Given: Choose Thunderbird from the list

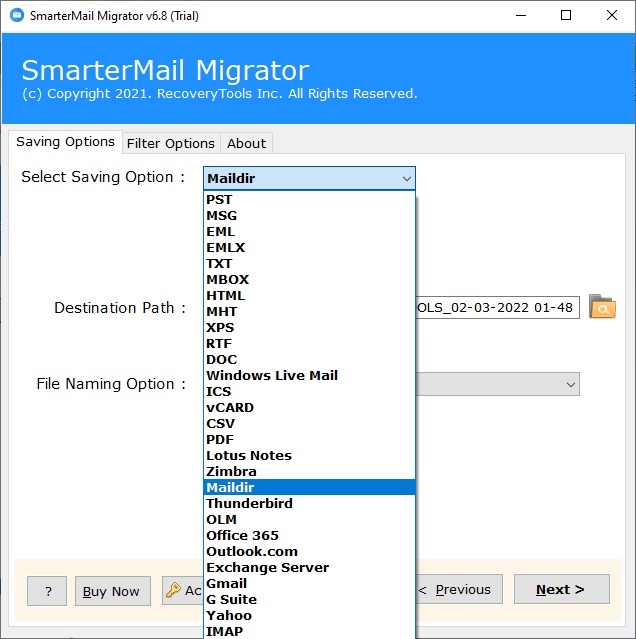Looking at the screenshot, I should point(309,503).
